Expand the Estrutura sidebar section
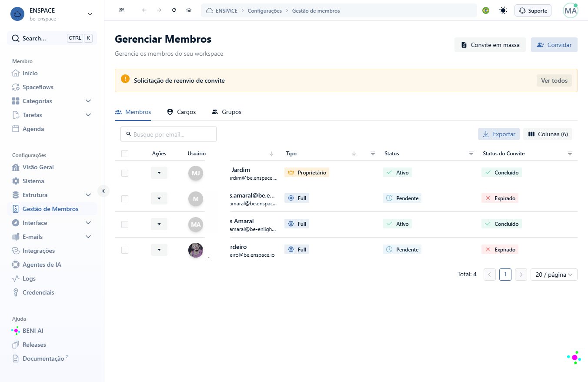 [x=88, y=195]
